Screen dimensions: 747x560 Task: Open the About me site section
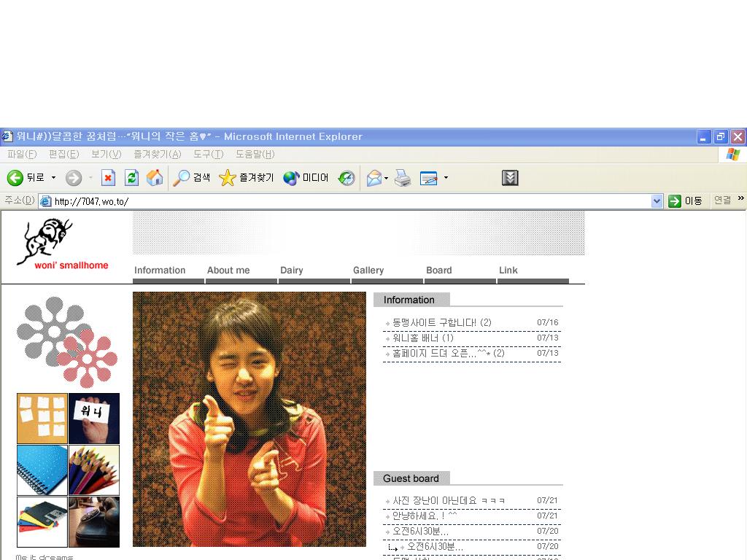click(x=228, y=271)
